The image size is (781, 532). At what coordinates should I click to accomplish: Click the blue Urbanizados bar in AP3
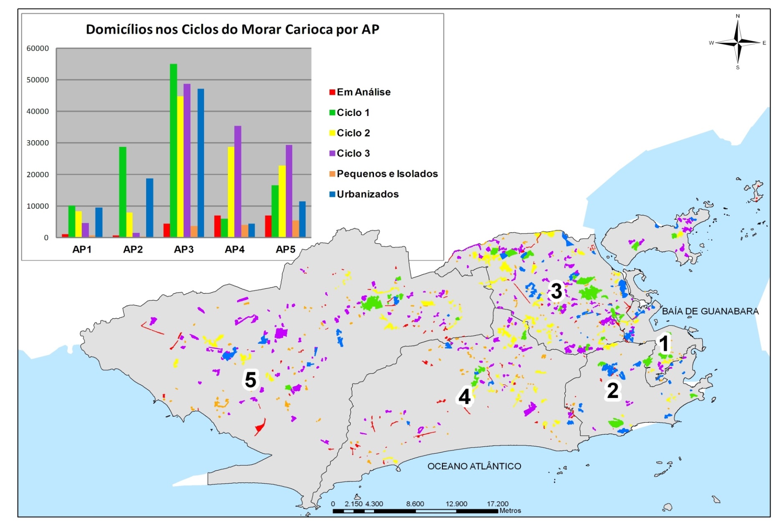pos(201,163)
